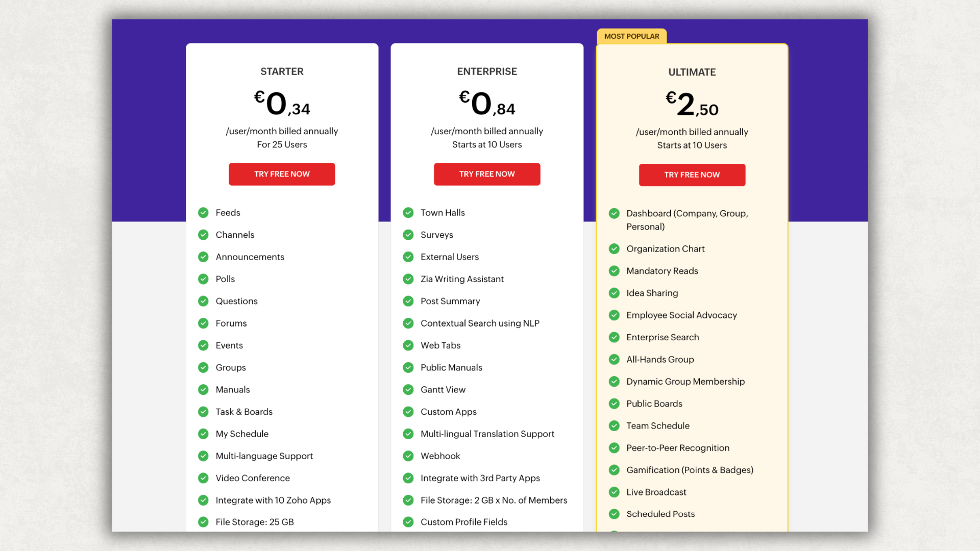The width and height of the screenshot is (980, 551).
Task: Click 'File Storage: 2 GB x No. of Members'
Action: pos(494,500)
